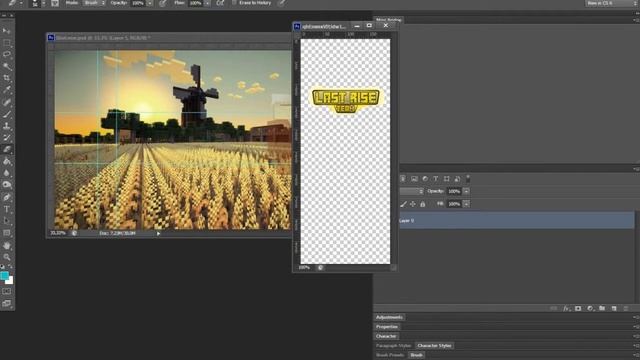
Task: Open the workspace switcher dropdown
Action: 611,3
